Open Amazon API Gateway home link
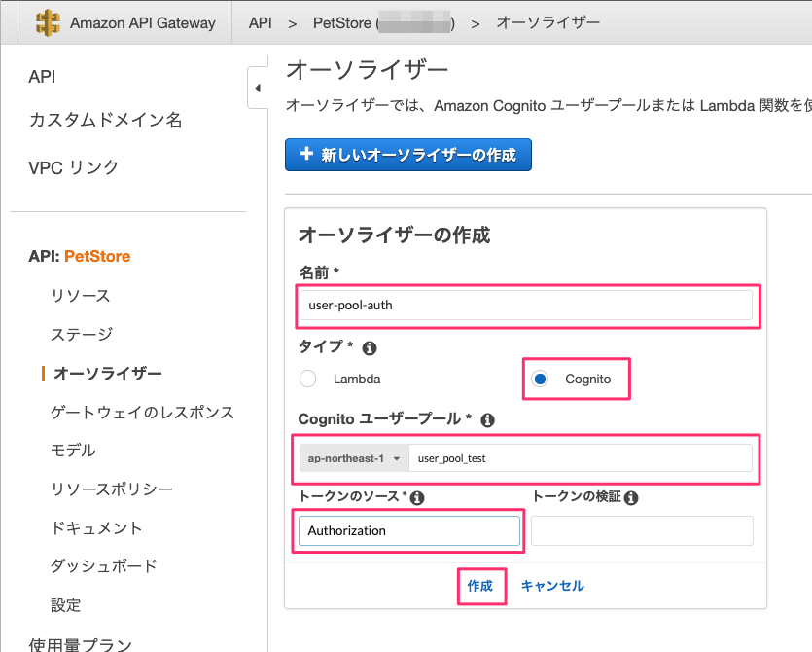 coord(142,22)
